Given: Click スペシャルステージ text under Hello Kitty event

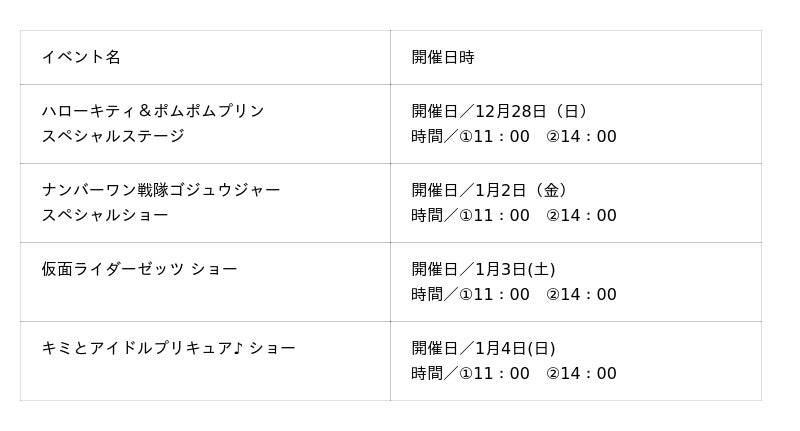Looking at the screenshot, I should 113,136.
